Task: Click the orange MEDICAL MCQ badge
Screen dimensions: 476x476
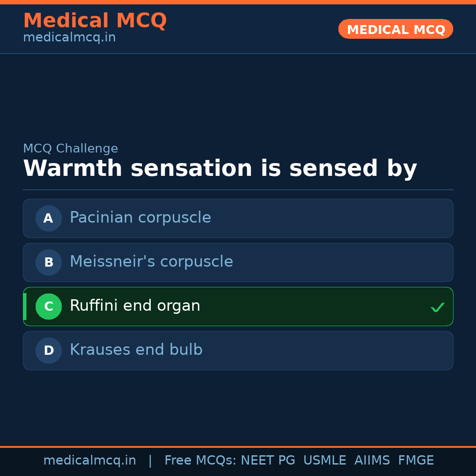Action: (396, 30)
